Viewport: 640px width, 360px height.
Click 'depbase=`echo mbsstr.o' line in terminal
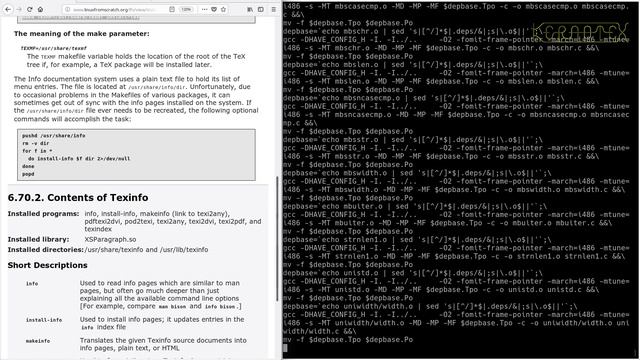coord(413,140)
